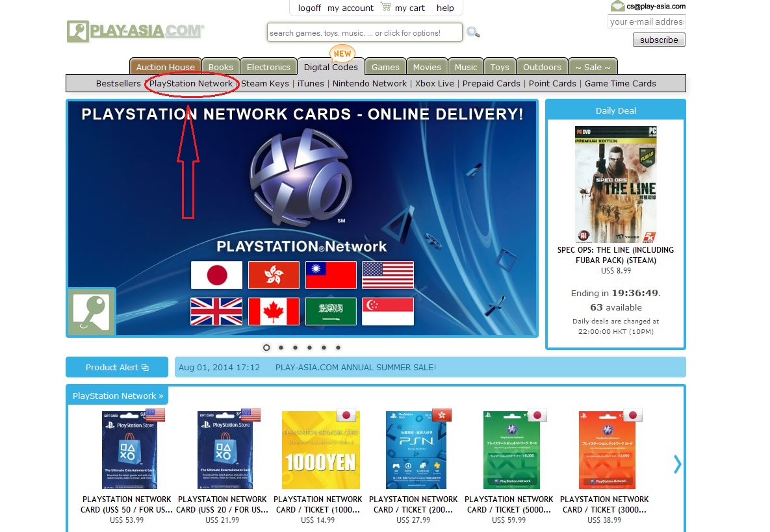Select the Canada flag on banner
Image resolution: width=770 pixels, height=532 pixels.
pos(274,311)
